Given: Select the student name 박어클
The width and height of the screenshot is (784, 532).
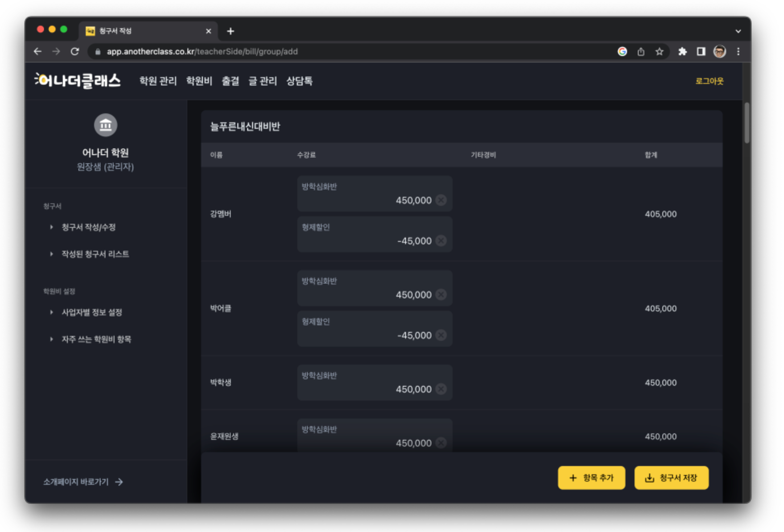Looking at the screenshot, I should tap(221, 308).
